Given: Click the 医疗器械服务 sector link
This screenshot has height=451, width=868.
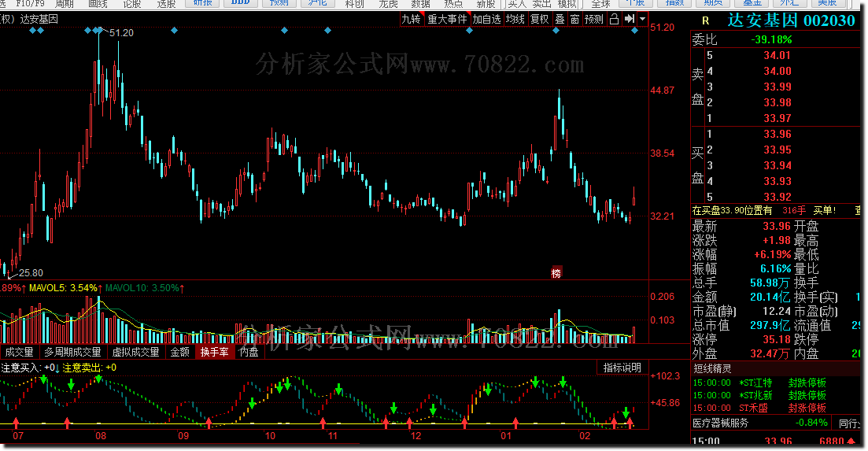Looking at the screenshot, I should (x=720, y=423).
